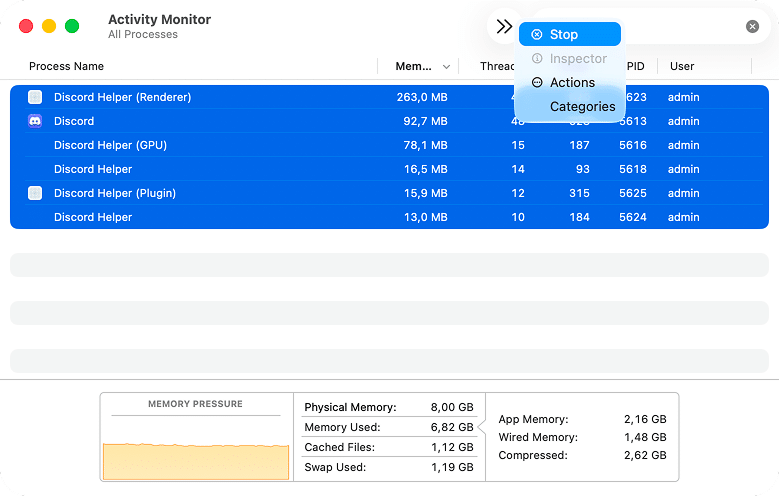Click the toolbar overflow double-chevron button

(504, 26)
